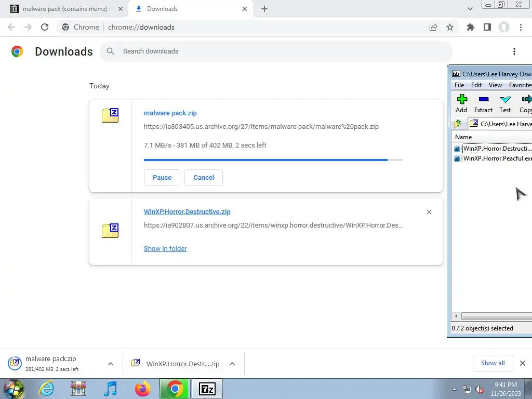
Task: Close the malware pack tab
Action: point(120,9)
